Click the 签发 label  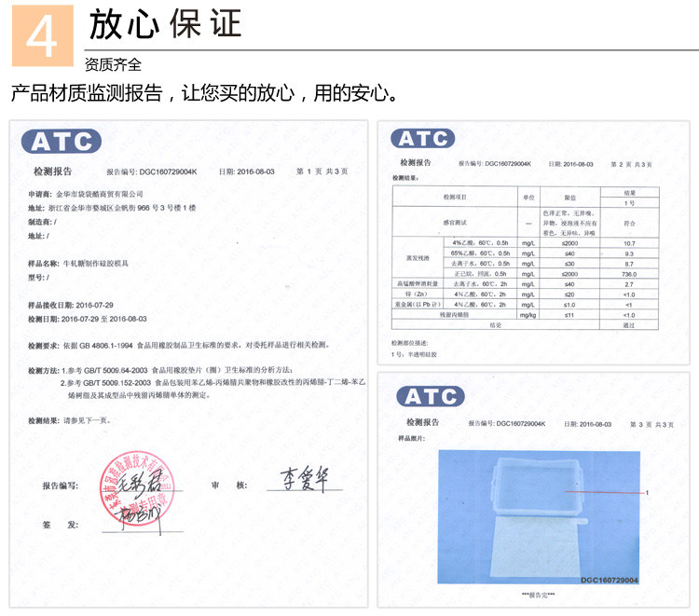[61, 525]
